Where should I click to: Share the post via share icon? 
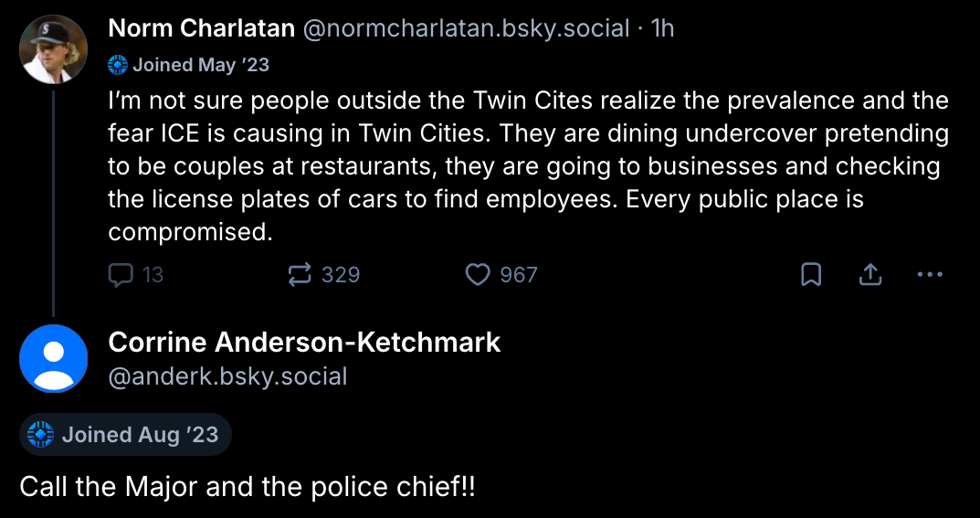[870, 274]
